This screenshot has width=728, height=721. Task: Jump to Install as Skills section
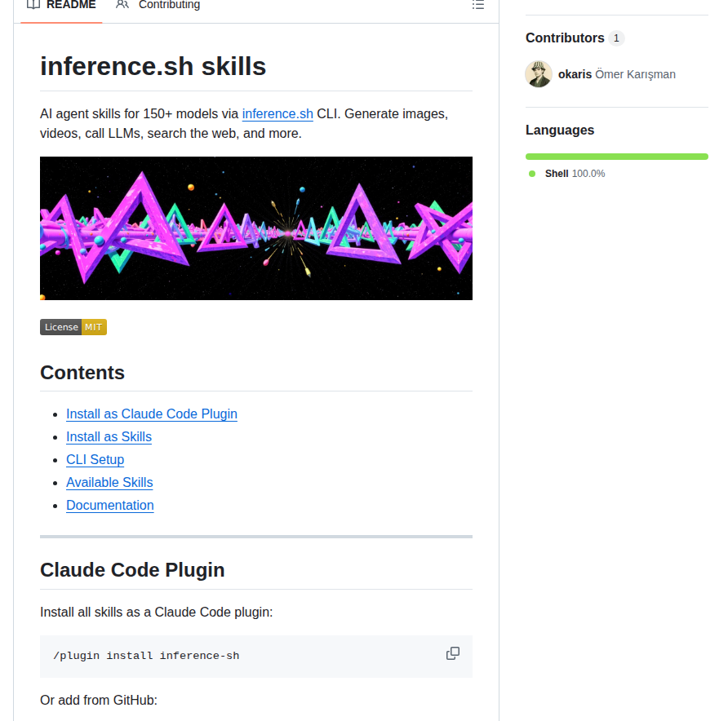pyautogui.click(x=109, y=436)
